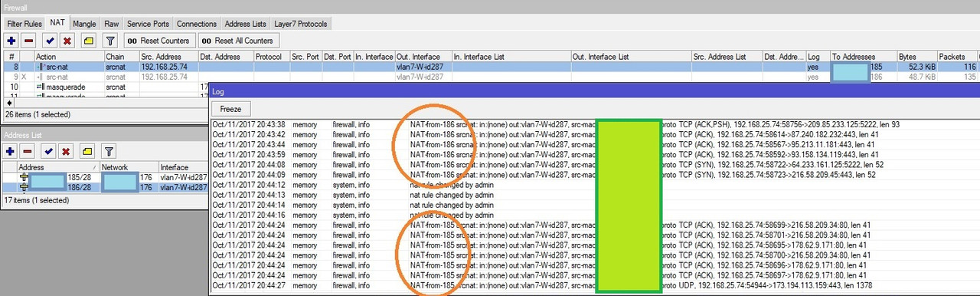The image size is (980, 296).
Task: Click the 52.3 KiB bytes cell
Action: tap(916, 67)
